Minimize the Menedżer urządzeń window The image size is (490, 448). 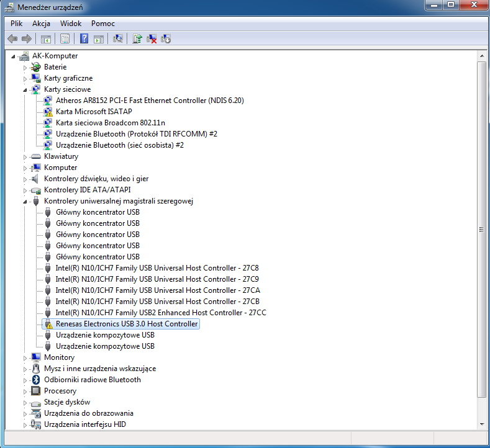434,5
